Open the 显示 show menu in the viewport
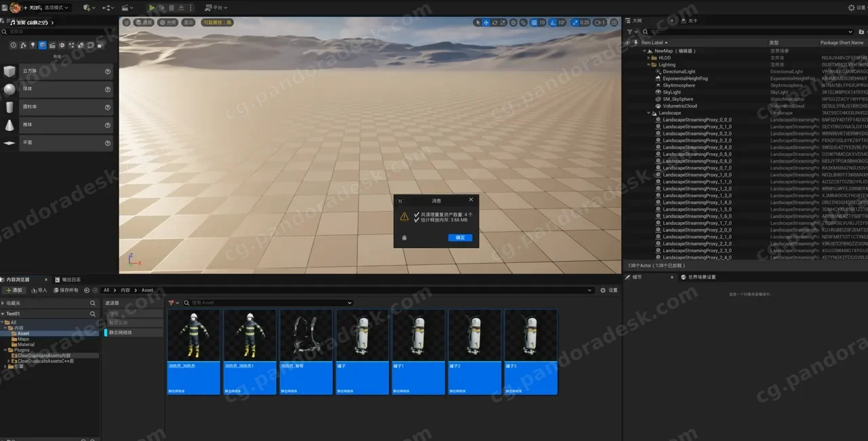This screenshot has width=868, height=441. pos(188,22)
